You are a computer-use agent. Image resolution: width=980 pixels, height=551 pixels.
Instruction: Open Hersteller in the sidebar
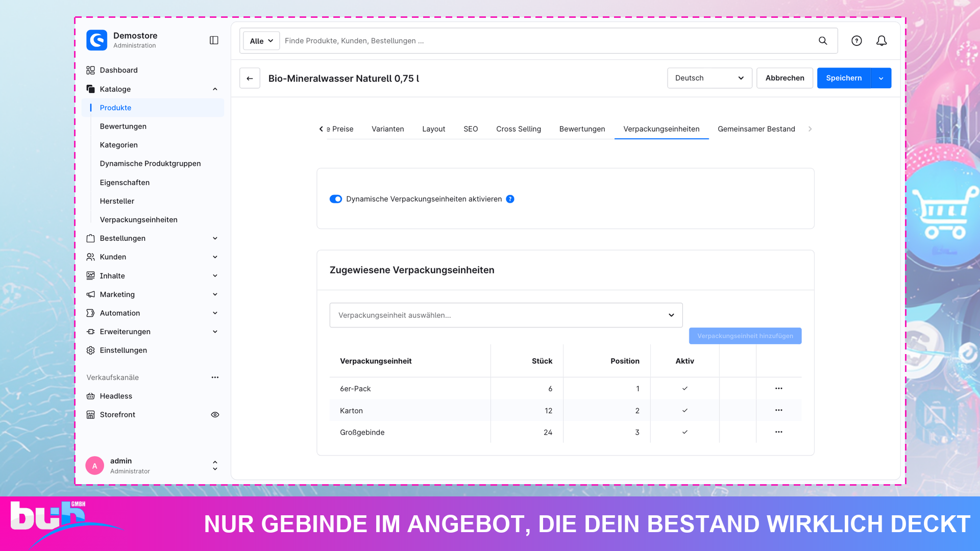point(117,201)
